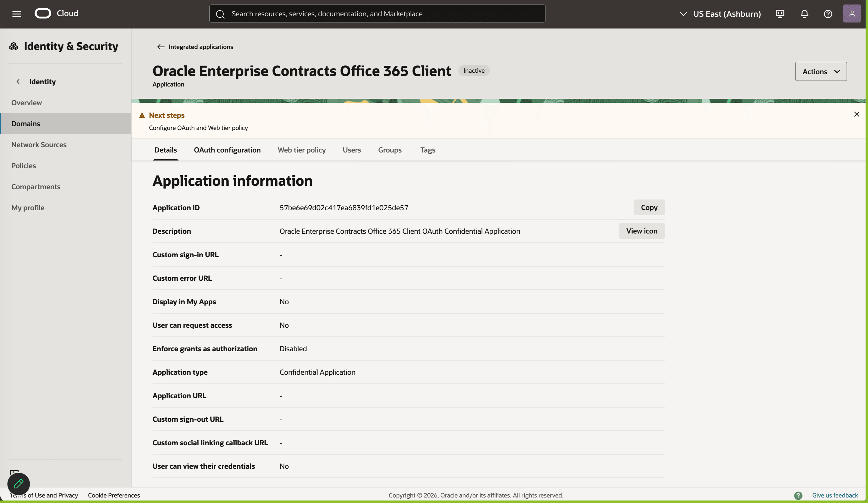Open the hamburger navigation menu
868x503 pixels.
(17, 14)
